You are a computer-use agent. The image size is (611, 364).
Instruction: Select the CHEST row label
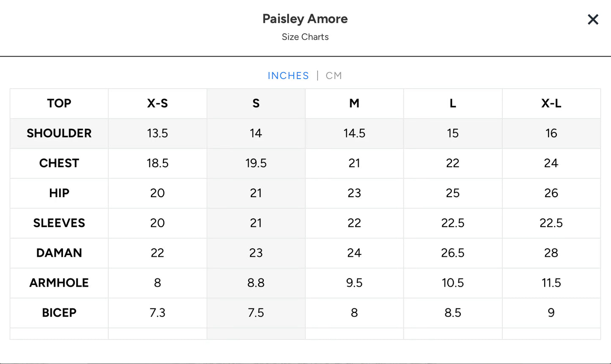(59, 163)
